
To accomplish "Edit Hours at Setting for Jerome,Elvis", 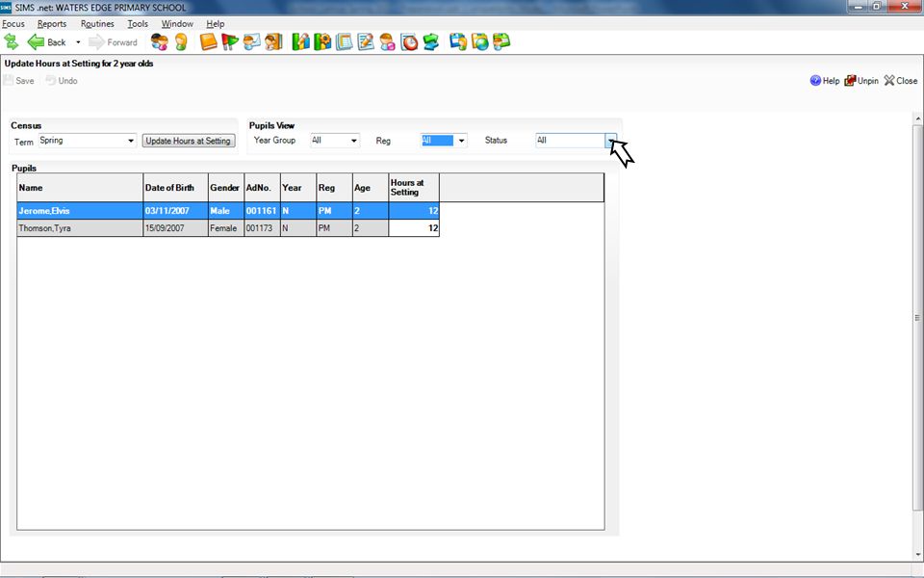I will (414, 211).
